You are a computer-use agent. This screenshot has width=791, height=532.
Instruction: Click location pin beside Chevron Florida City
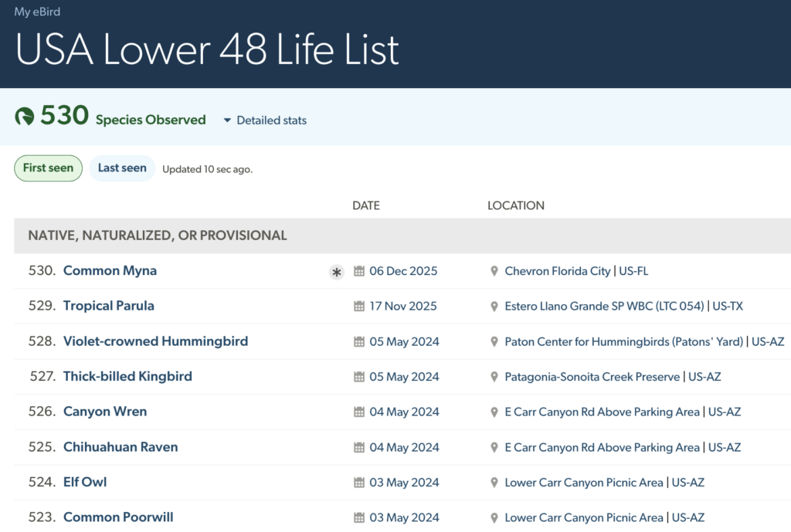click(x=494, y=271)
